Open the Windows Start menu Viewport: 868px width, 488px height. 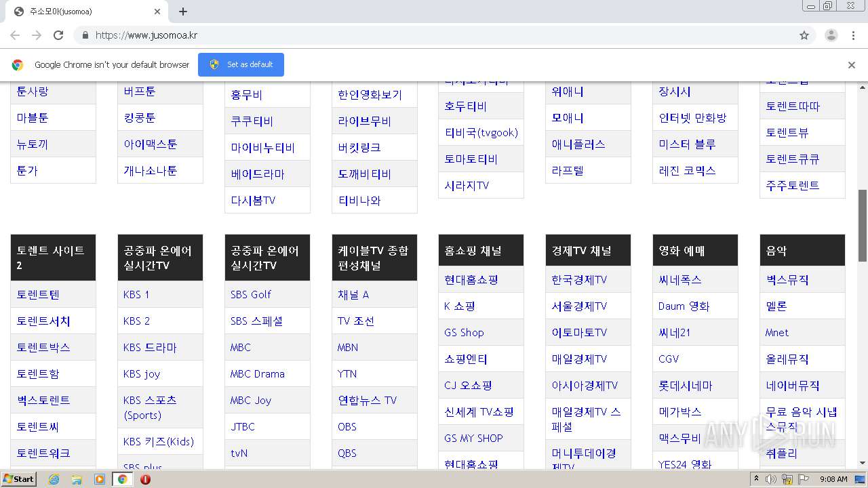(x=18, y=479)
